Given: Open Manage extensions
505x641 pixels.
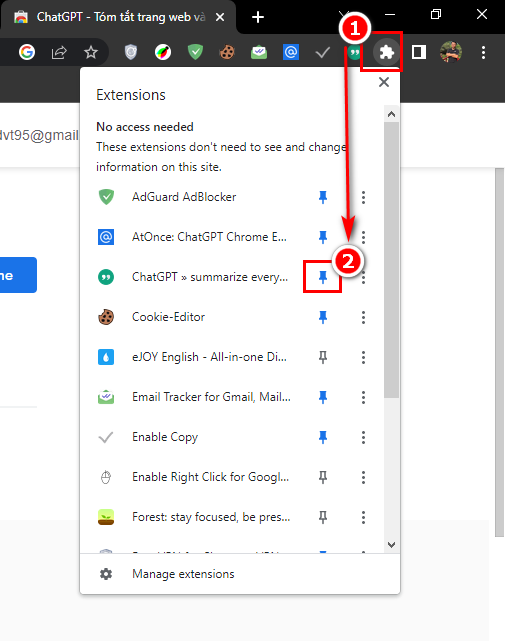Looking at the screenshot, I should [240, 574].
